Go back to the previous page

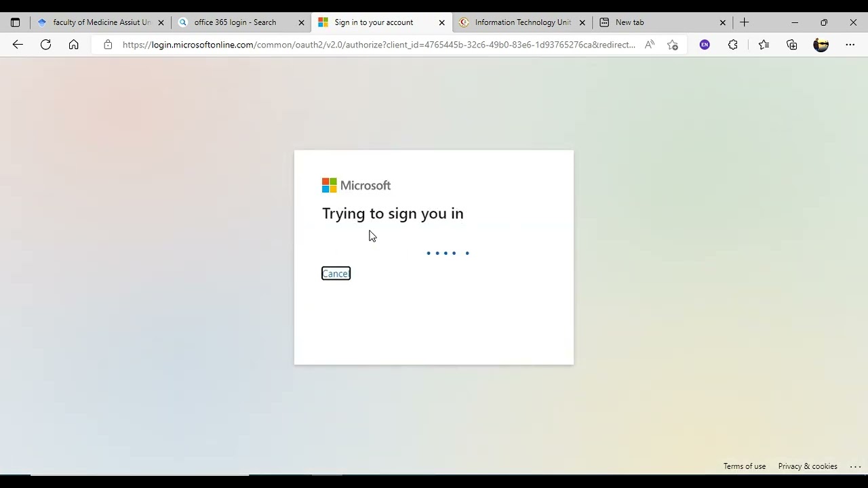pos(18,45)
